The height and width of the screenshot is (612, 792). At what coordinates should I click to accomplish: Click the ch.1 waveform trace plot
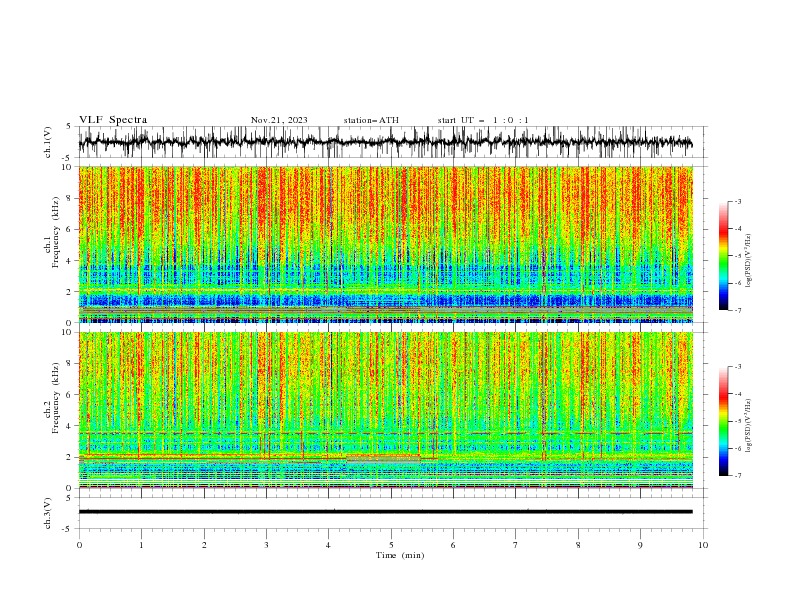pos(386,142)
